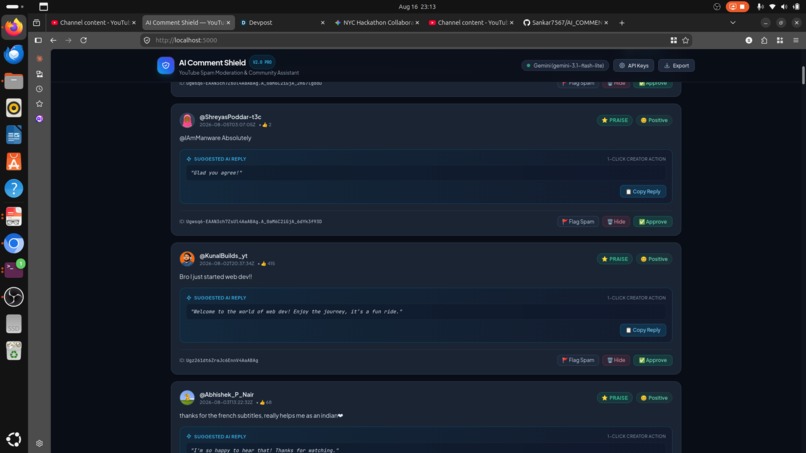Screen dimensions: 806x453
Task: Open Files manager from the dock
Action: [14, 81]
